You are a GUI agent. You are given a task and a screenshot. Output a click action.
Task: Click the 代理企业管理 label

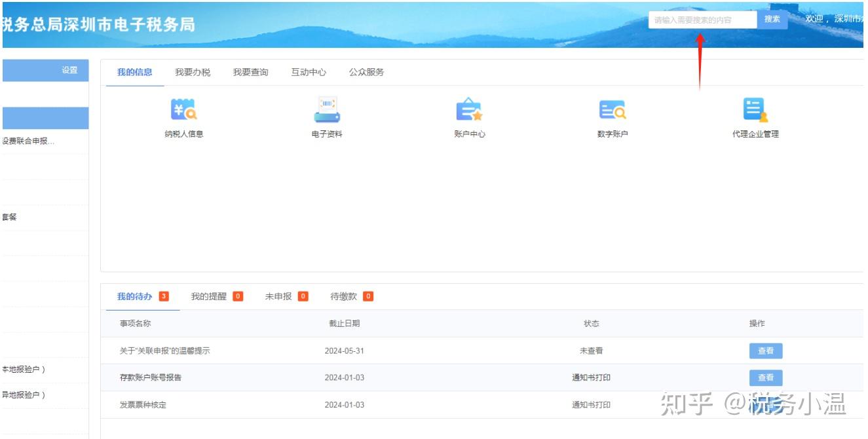pyautogui.click(x=755, y=134)
